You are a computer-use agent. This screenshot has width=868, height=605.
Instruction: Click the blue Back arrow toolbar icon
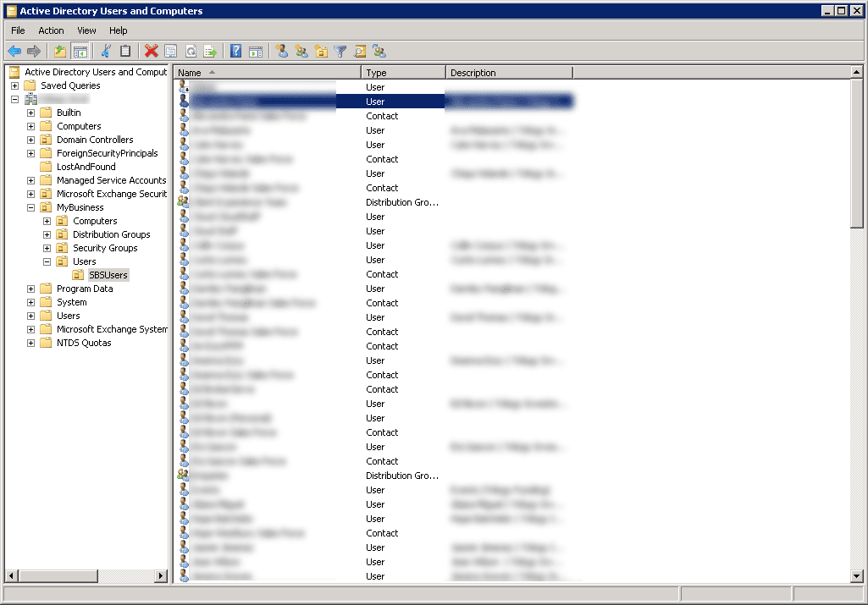[x=14, y=52]
